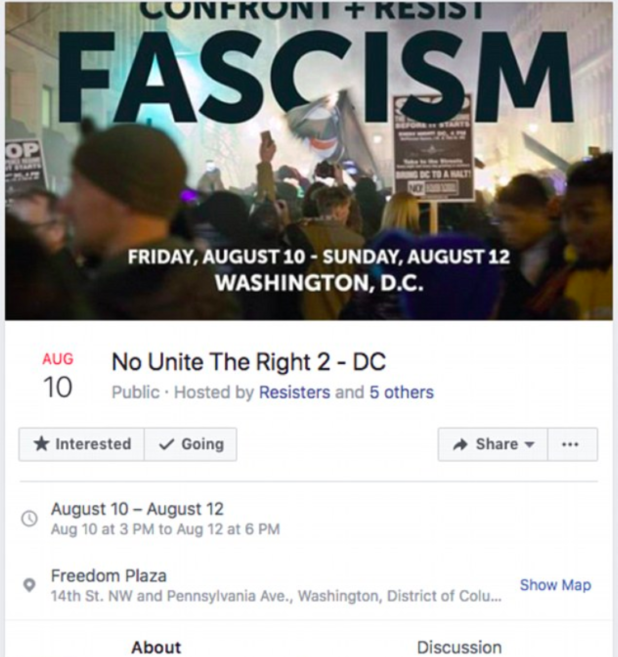The width and height of the screenshot is (618, 657).
Task: Click the Freedom Plaza venue name
Action: (109, 576)
